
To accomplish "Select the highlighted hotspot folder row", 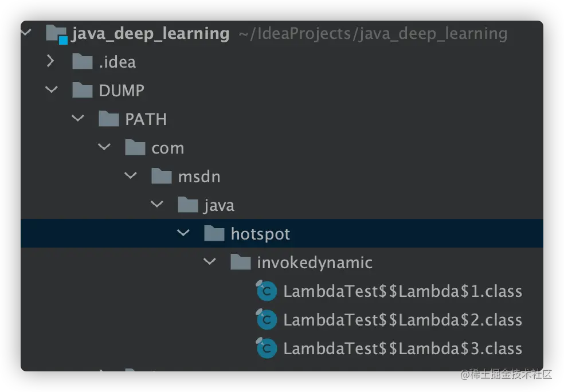I will [260, 233].
